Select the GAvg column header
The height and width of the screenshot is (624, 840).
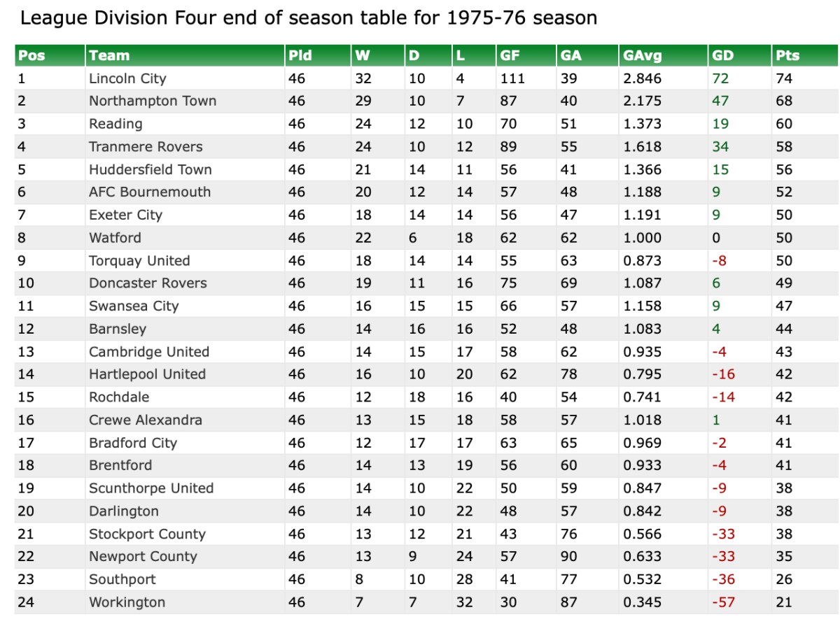point(642,55)
